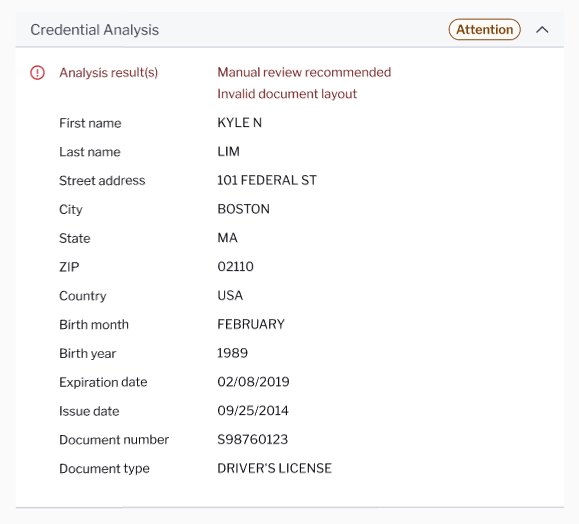The width and height of the screenshot is (579, 524).
Task: Click the First name value KYLE N
Action: [239, 123]
